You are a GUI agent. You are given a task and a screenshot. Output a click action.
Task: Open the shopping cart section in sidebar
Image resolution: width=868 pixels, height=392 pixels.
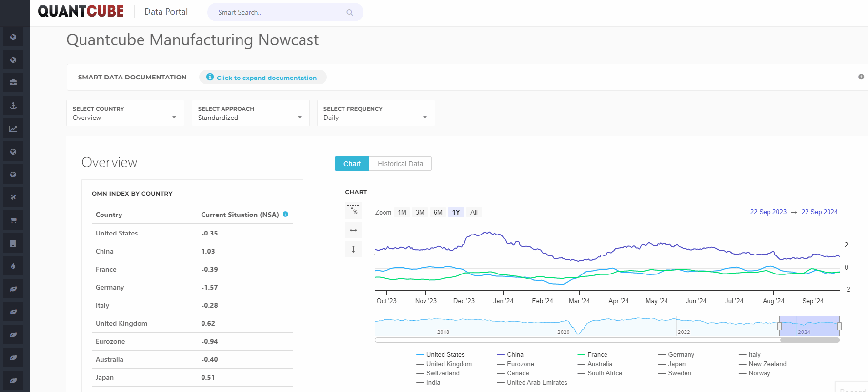13,220
